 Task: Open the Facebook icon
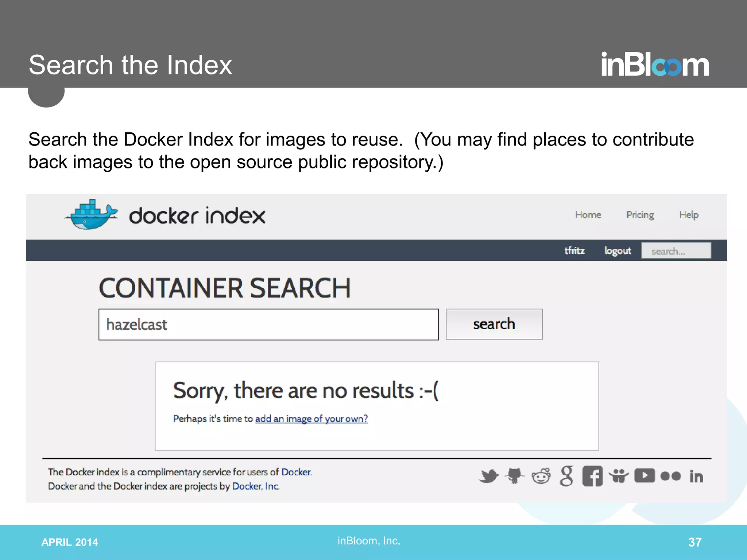592,476
